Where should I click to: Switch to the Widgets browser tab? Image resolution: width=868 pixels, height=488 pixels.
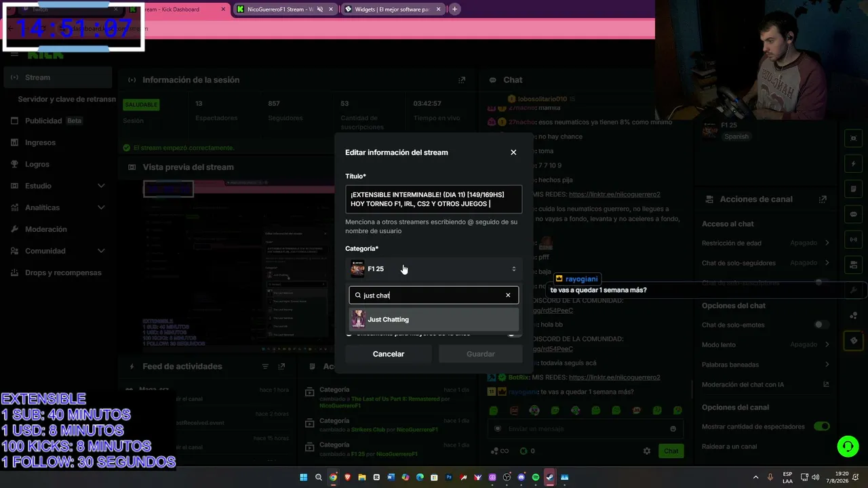pos(393,9)
